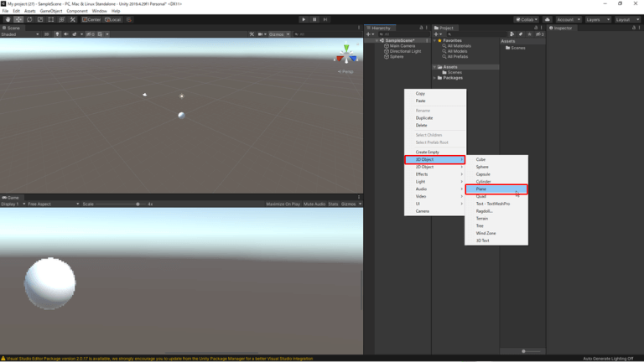Open the Inspector tab
Viewport: 644px width, 362px height.
(561, 28)
